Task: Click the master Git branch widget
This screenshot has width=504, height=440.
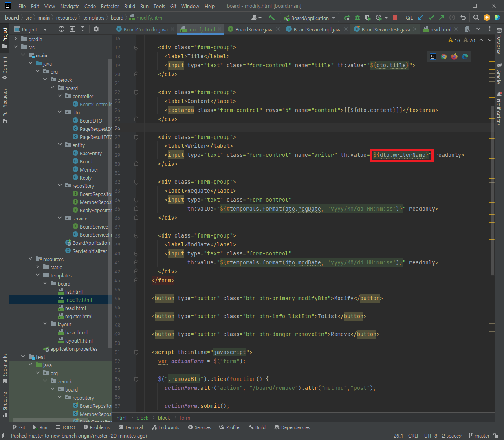Action: [x=479, y=436]
